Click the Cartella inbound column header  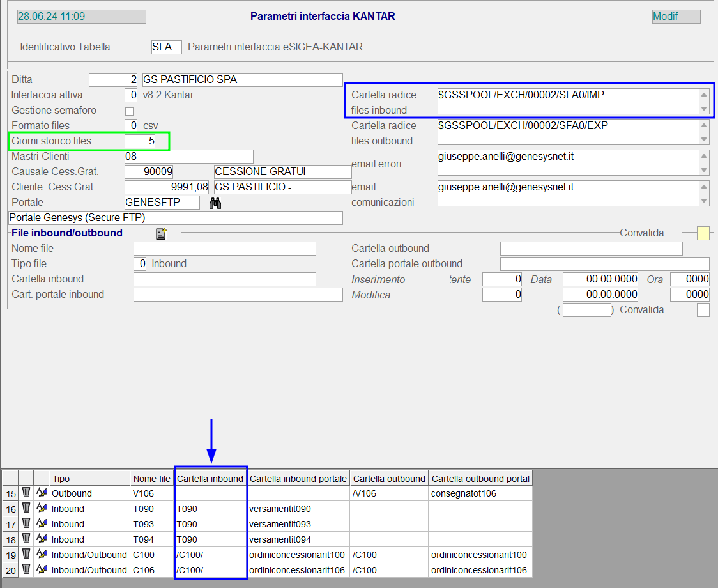pyautogui.click(x=210, y=478)
